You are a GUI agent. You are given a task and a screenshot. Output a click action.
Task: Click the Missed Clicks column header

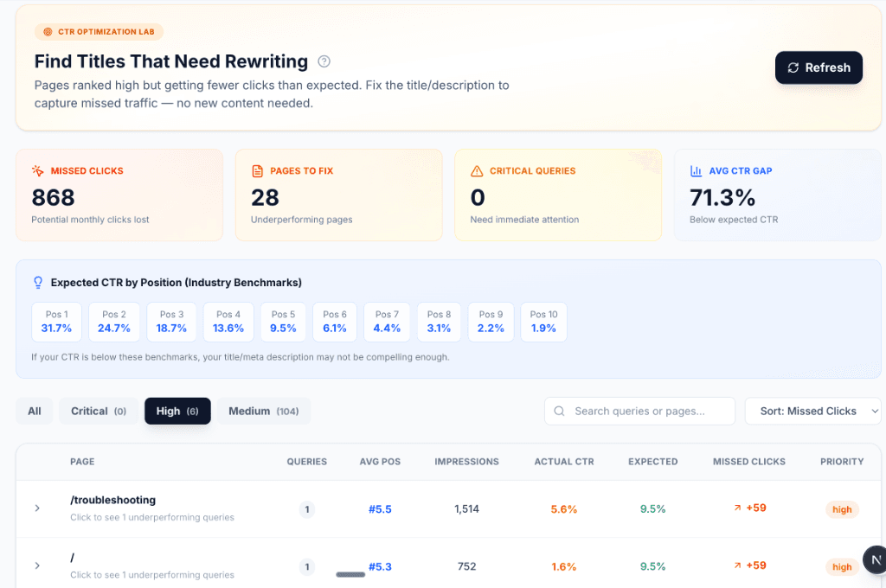(748, 462)
